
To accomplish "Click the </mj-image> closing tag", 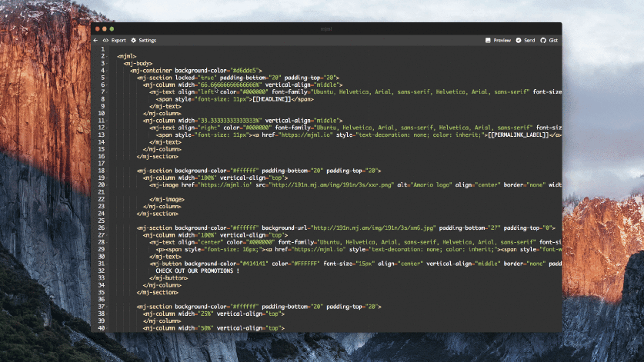I will (167, 200).
